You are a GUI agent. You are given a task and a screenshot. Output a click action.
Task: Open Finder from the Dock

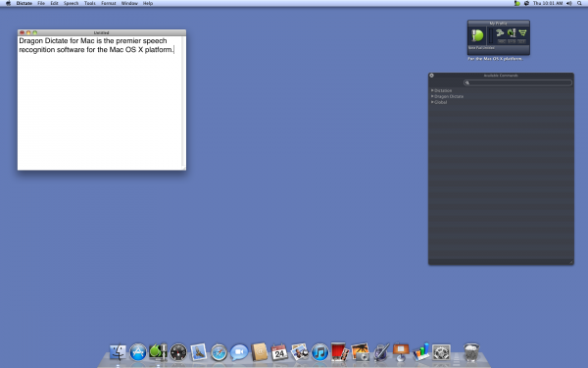[x=118, y=352]
